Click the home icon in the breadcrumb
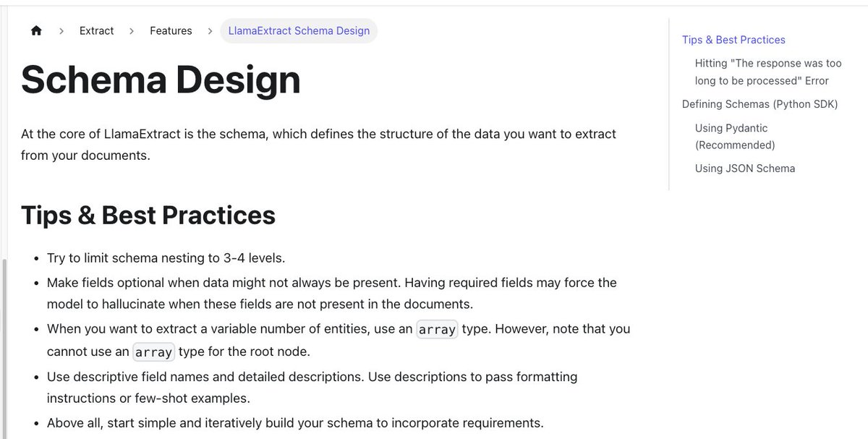Image resolution: width=868 pixels, height=439 pixels. click(36, 31)
